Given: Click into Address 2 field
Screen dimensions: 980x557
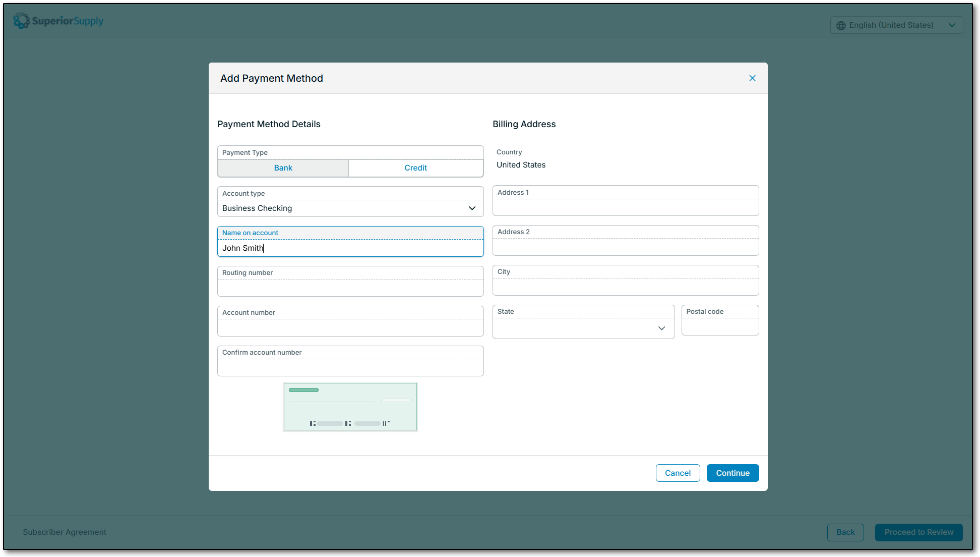Looking at the screenshot, I should pos(626,241).
